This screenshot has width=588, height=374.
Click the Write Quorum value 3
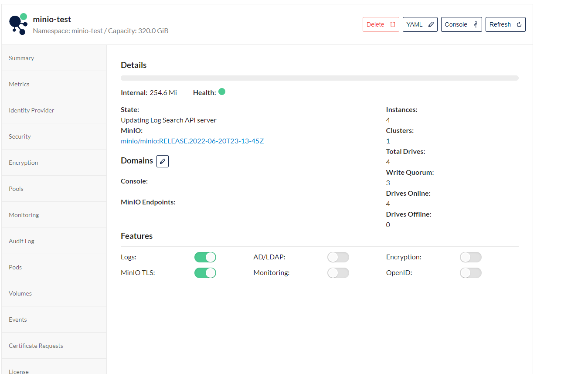tap(388, 183)
